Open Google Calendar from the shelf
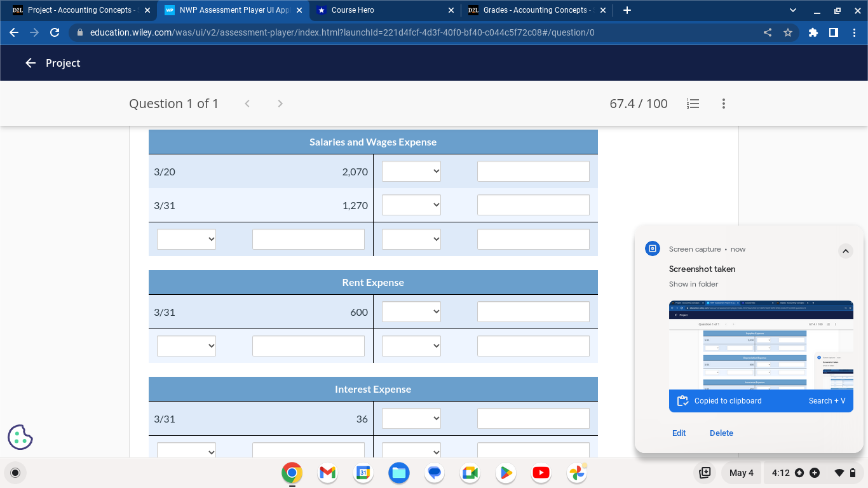Image resolution: width=868 pixels, height=488 pixels. point(363,473)
